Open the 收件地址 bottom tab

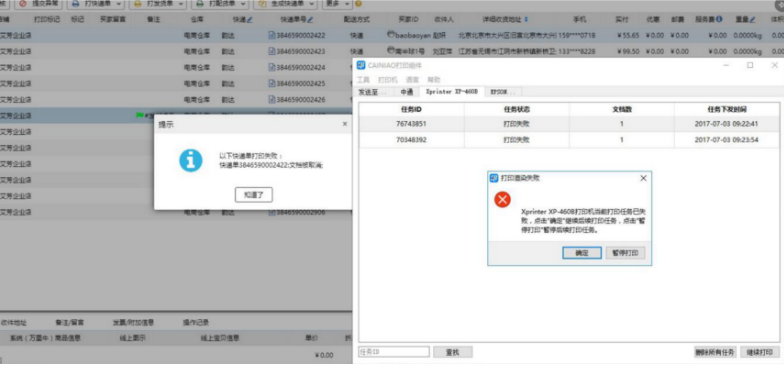tap(14, 322)
